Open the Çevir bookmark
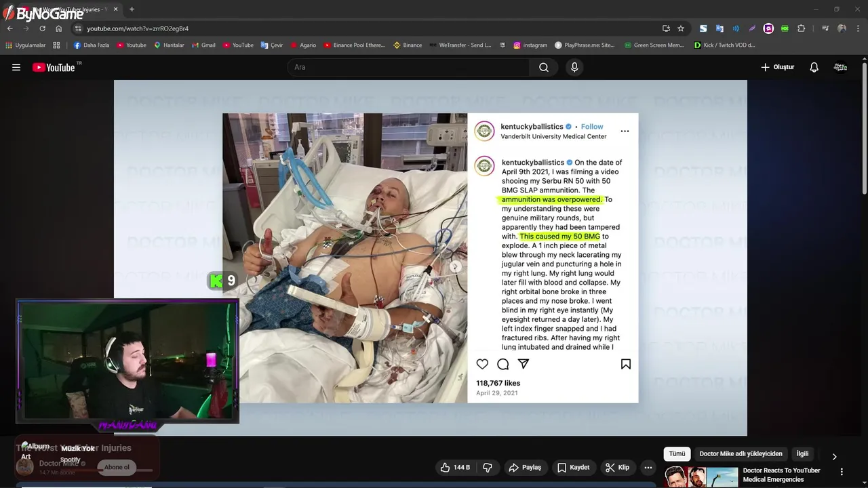868x488 pixels. coord(272,45)
